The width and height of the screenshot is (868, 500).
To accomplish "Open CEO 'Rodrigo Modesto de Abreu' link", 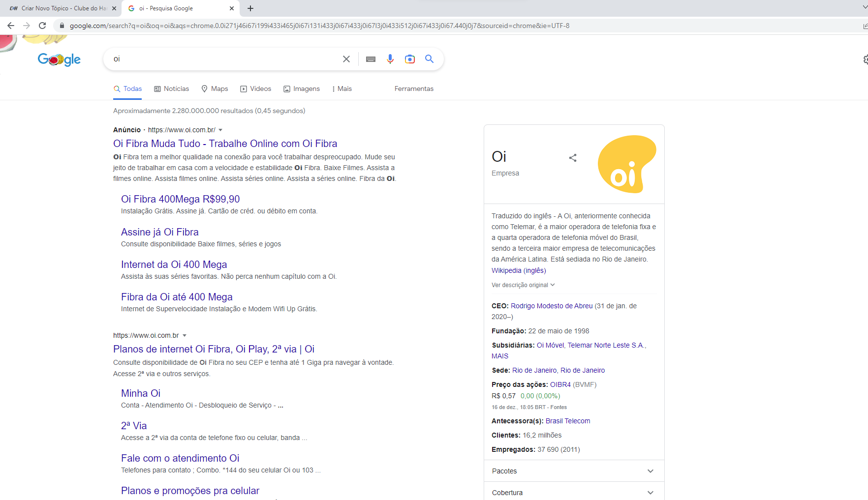I will [552, 306].
